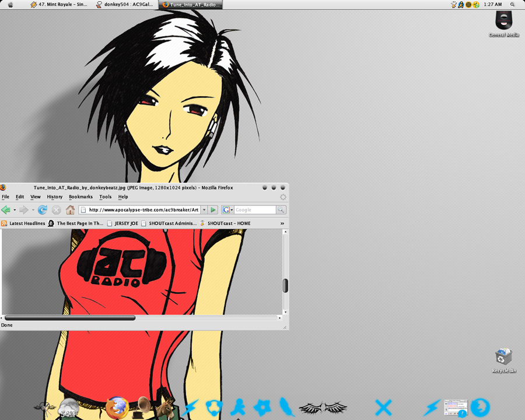Click the gray Forward arrow in Firefox
Screen dimensions: 525x420
pyautogui.click(x=23, y=210)
